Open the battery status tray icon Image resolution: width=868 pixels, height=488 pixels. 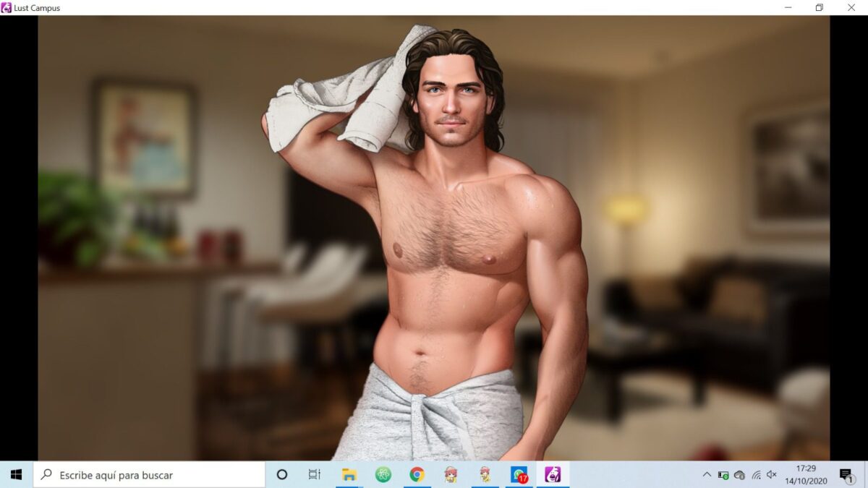pyautogui.click(x=723, y=475)
